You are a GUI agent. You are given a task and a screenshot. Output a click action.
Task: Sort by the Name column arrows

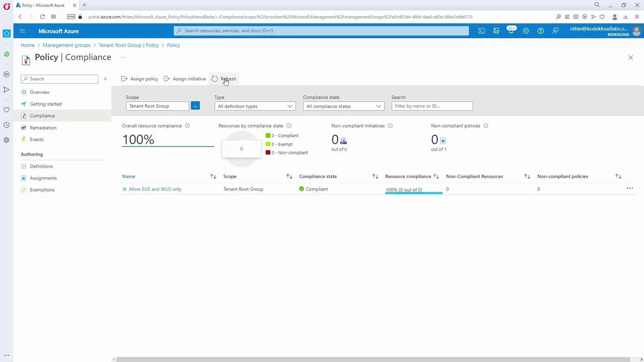pyautogui.click(x=213, y=176)
